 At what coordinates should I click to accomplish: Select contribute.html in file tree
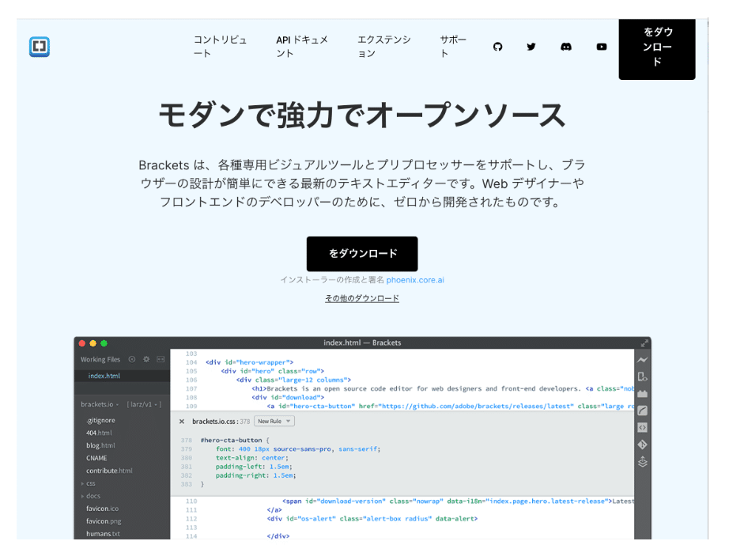(x=109, y=471)
